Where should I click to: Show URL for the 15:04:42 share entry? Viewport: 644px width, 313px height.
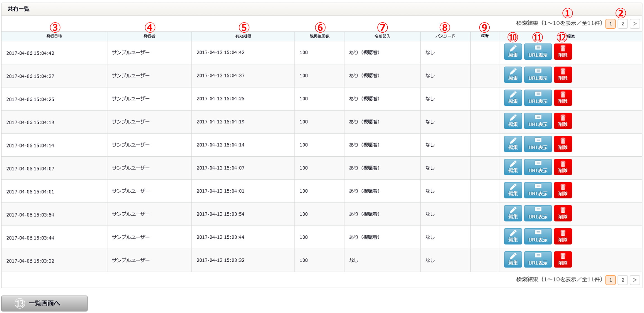coord(538,52)
